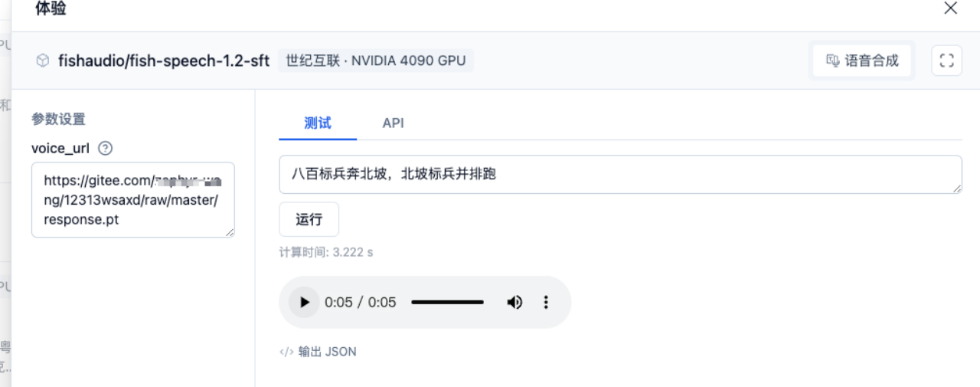Screen dimensions: 980x387
Task: Close the 体验 dialog
Action: tap(950, 8)
